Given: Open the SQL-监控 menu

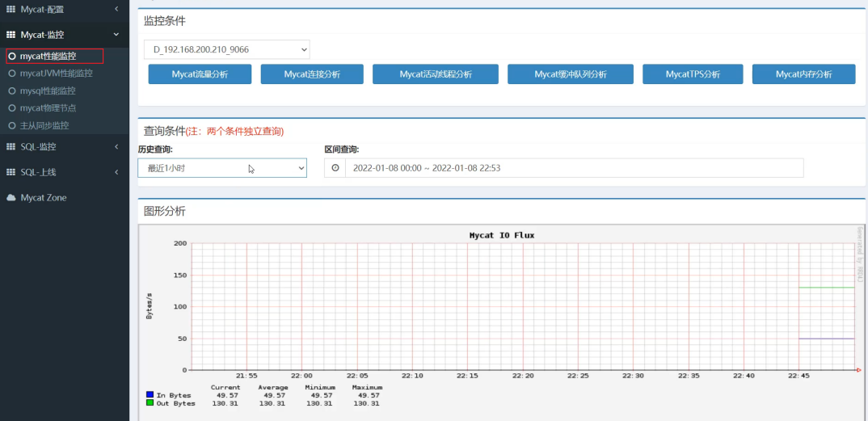Looking at the screenshot, I should (x=64, y=146).
